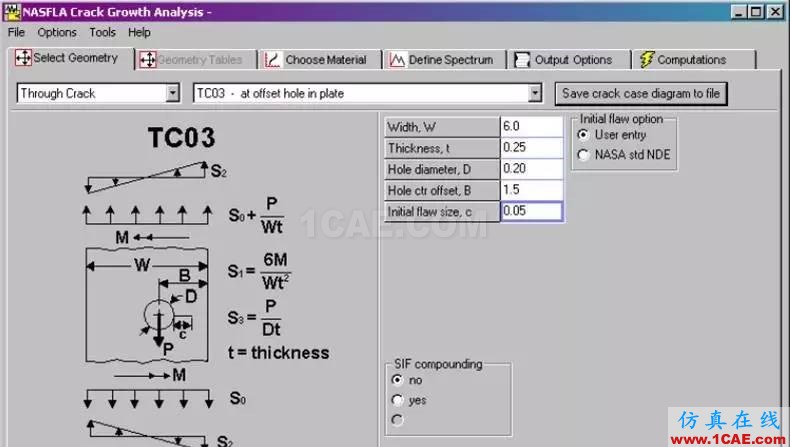Screen dimensions: 790x447
Task: Switch to the Output Options tab
Action: tap(569, 60)
